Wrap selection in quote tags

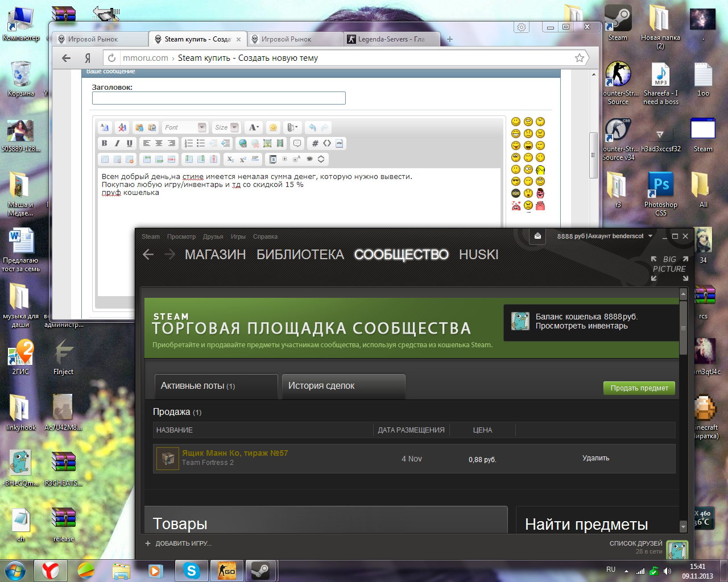[x=297, y=143]
